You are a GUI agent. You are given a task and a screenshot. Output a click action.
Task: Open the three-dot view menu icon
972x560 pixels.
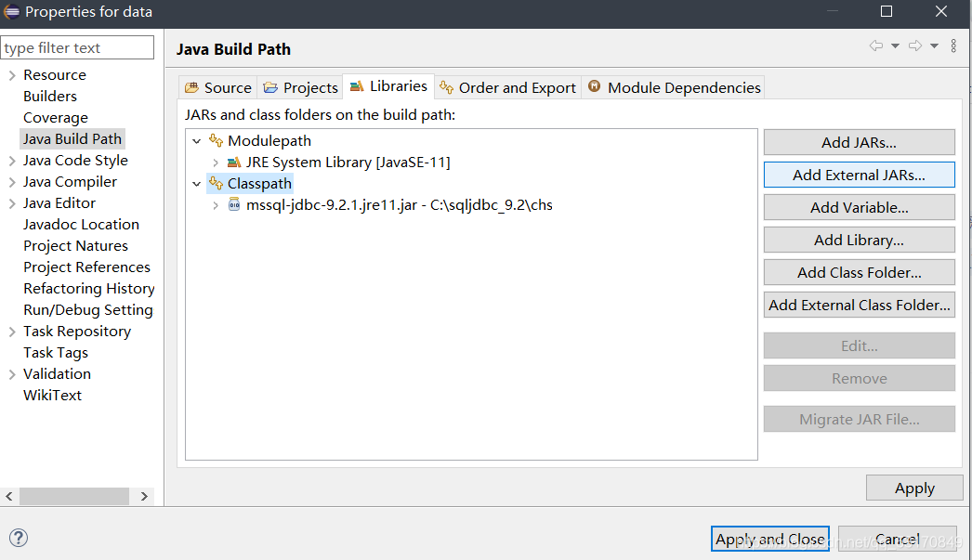(x=953, y=46)
